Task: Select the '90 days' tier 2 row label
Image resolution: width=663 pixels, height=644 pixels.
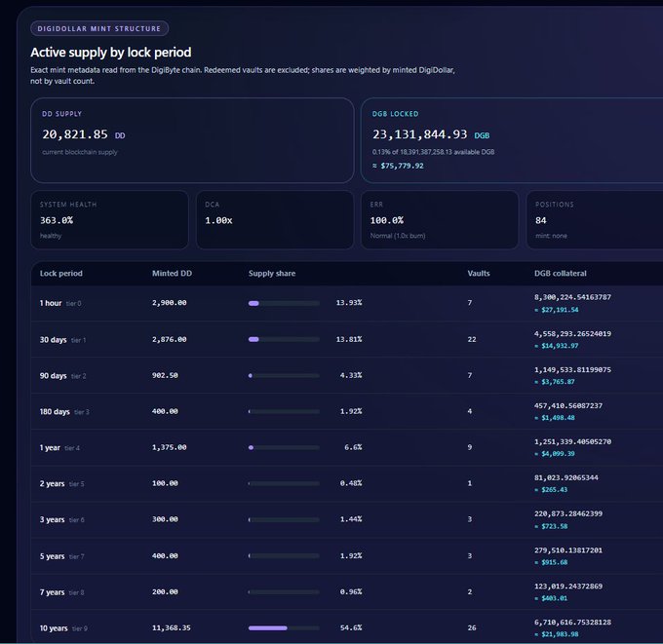Action: [54, 376]
